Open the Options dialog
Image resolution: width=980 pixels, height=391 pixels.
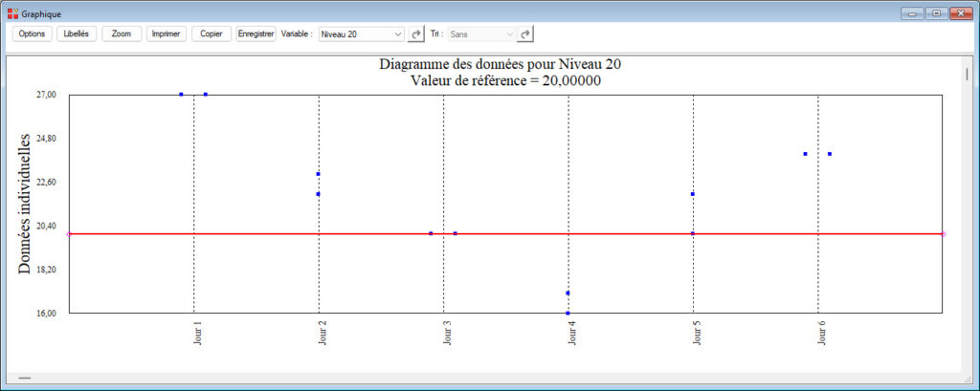pyautogui.click(x=32, y=33)
